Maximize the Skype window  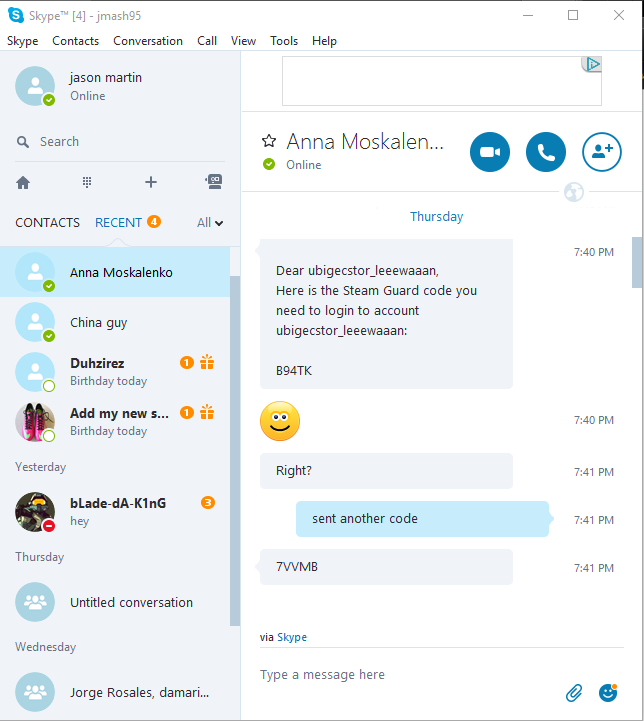click(573, 15)
